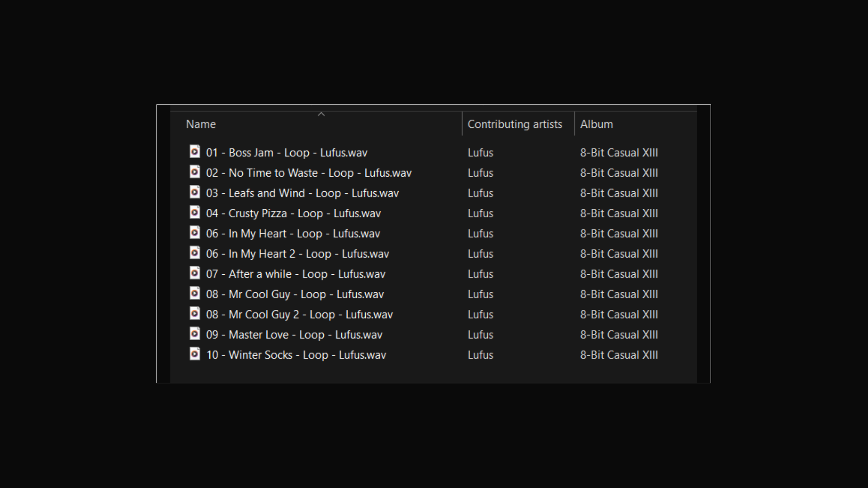868x488 pixels.
Task: Toggle the sort arrow above Name
Action: click(x=321, y=115)
